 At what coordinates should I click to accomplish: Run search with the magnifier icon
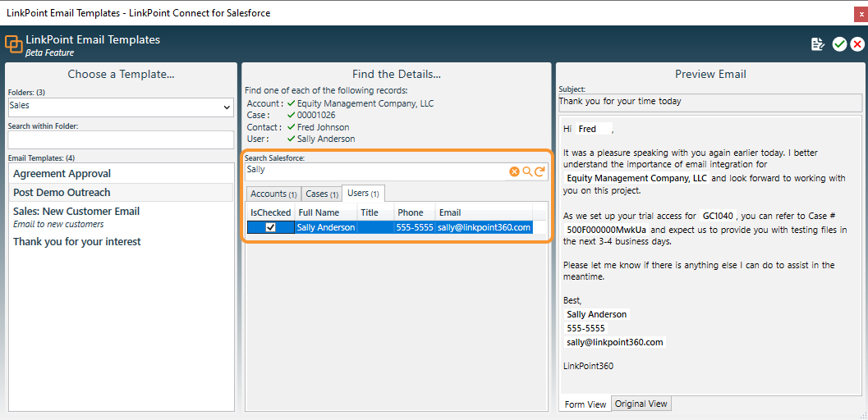(x=527, y=172)
